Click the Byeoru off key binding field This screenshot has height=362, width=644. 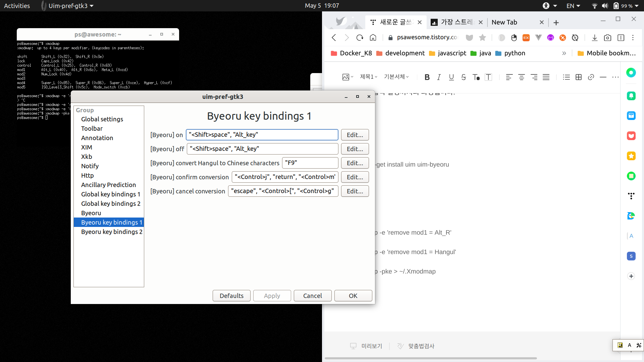[x=262, y=149]
